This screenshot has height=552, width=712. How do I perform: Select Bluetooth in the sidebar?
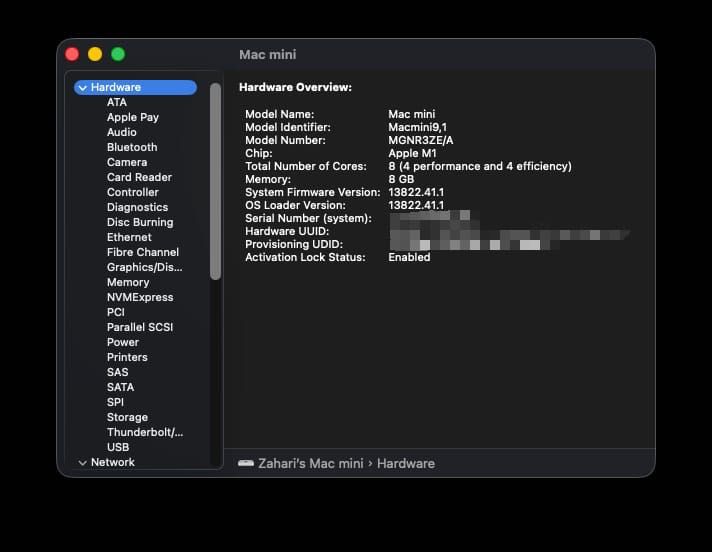132,147
